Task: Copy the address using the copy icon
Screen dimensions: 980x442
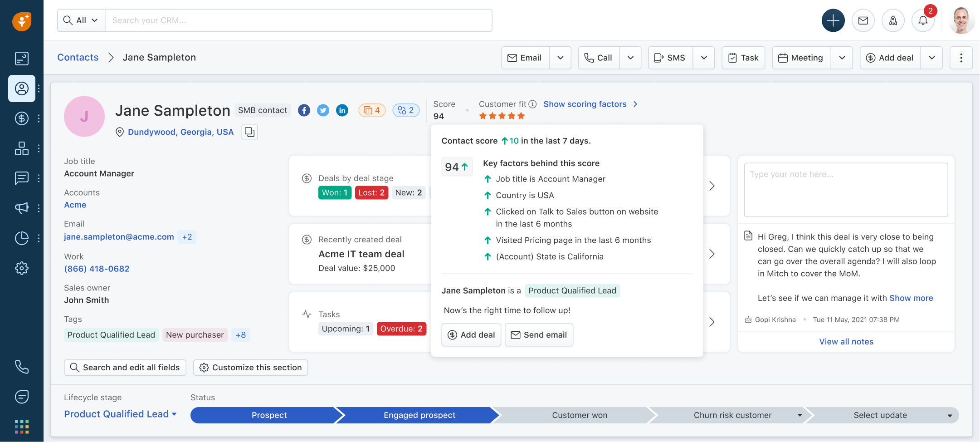Action: point(249,132)
